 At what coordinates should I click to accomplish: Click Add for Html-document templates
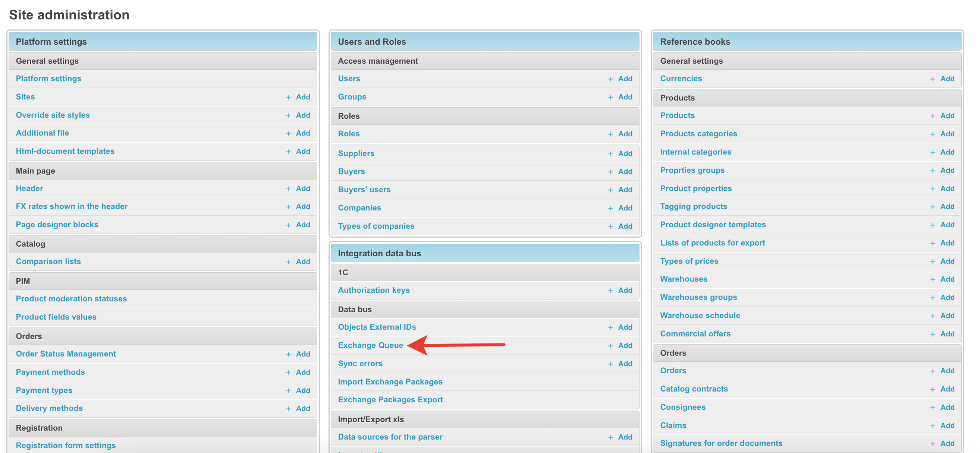[303, 151]
